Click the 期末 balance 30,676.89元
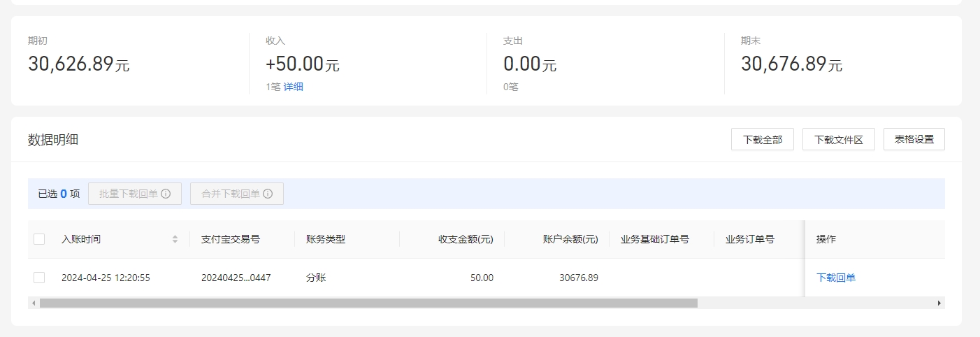Image resolution: width=980 pixels, height=337 pixels. 792,64
